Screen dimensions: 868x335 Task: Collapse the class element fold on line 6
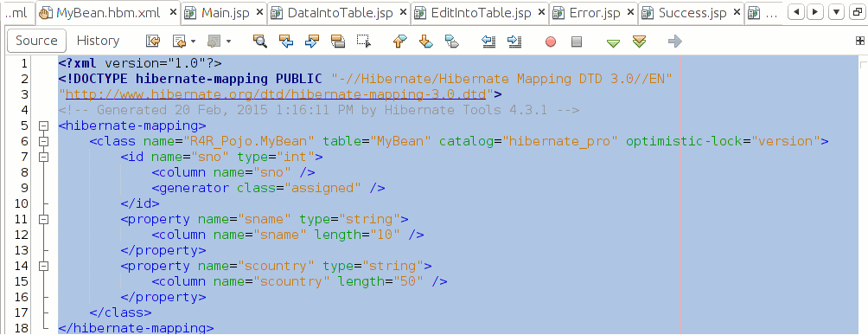[44, 141]
